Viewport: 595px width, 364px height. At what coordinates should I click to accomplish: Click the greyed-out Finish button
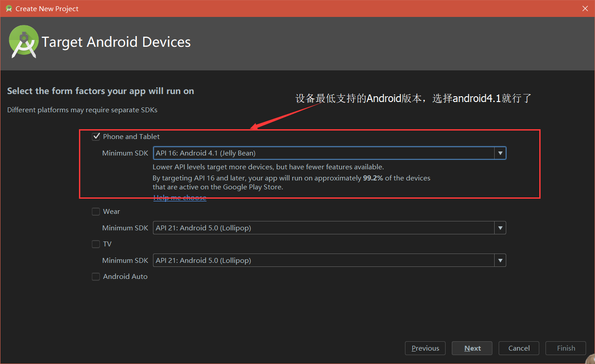pos(566,348)
